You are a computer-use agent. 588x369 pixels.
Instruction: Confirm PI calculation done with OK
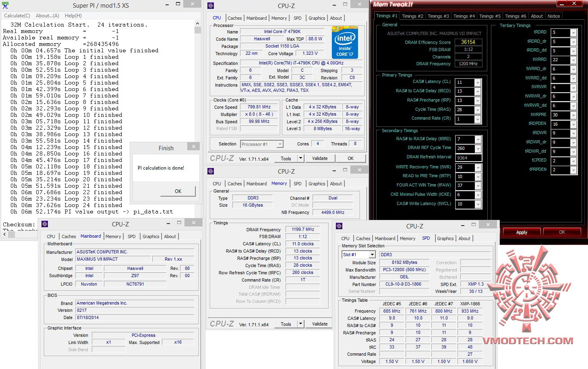178,191
